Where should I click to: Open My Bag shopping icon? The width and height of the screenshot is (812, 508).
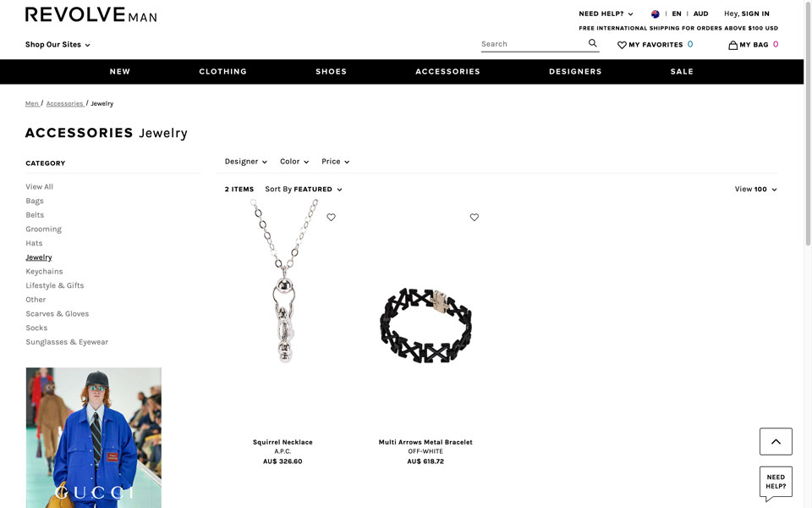(732, 45)
